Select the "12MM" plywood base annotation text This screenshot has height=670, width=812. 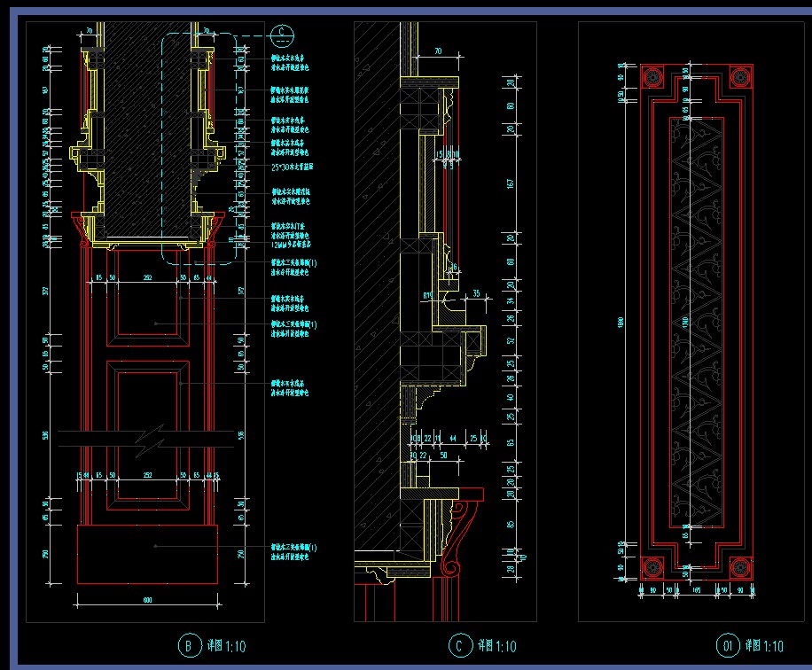coord(291,245)
